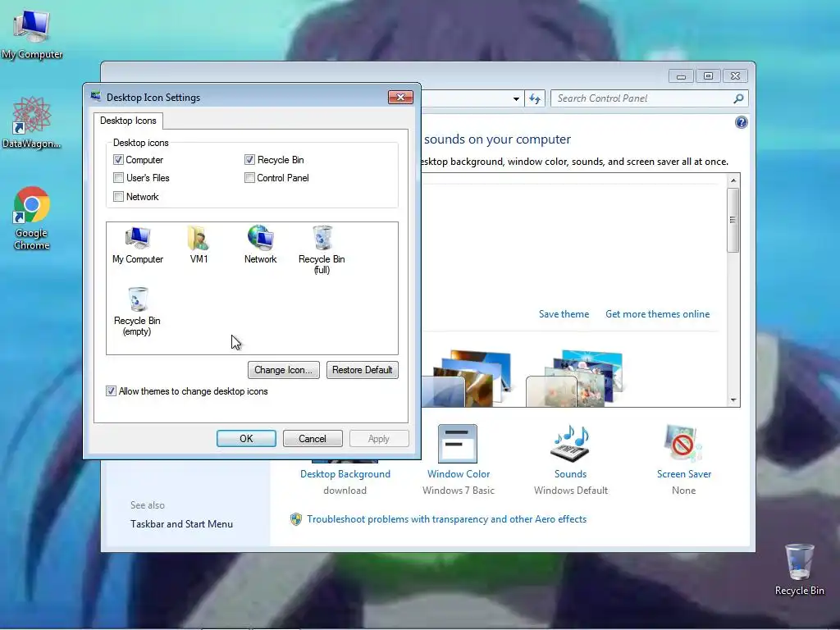Click the shield icon next to Troubleshoot link
The height and width of the screenshot is (630, 840).
(295, 519)
